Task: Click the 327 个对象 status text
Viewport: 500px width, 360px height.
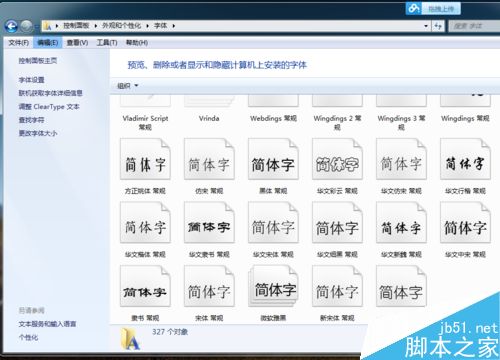Action: 170,332
